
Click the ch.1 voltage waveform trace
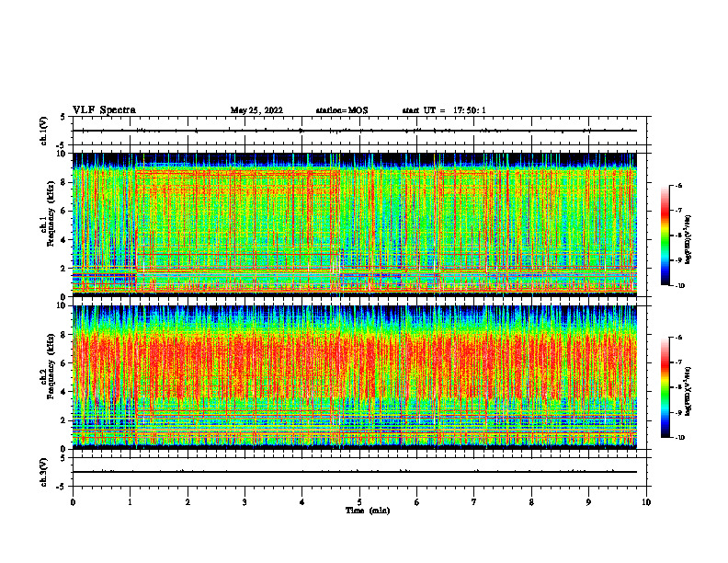(x=355, y=131)
